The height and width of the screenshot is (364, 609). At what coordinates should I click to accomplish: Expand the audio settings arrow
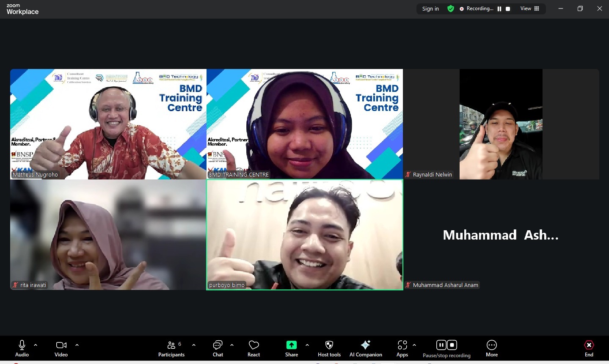pyautogui.click(x=36, y=345)
